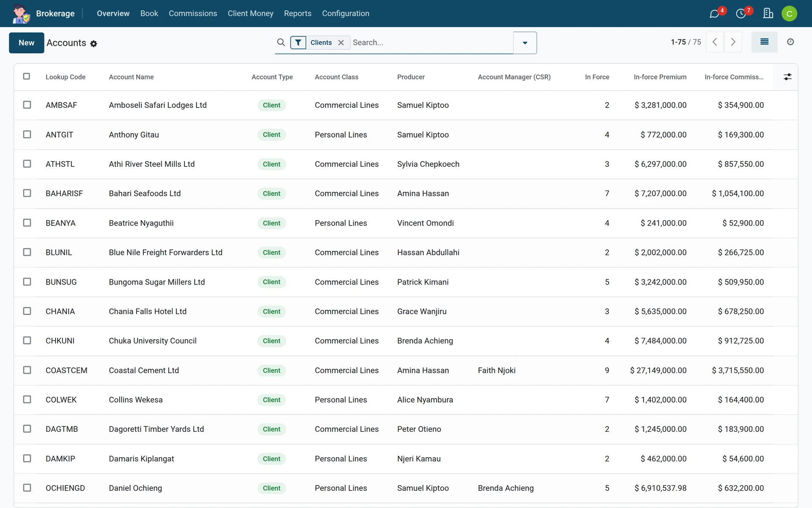
Task: Open the Blue Nile Freight Forwarders Ltd record
Action: point(165,252)
